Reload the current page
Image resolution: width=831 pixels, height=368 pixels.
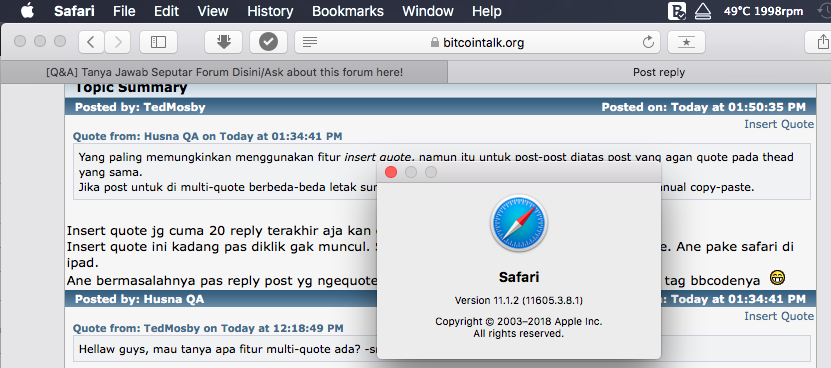click(x=648, y=42)
